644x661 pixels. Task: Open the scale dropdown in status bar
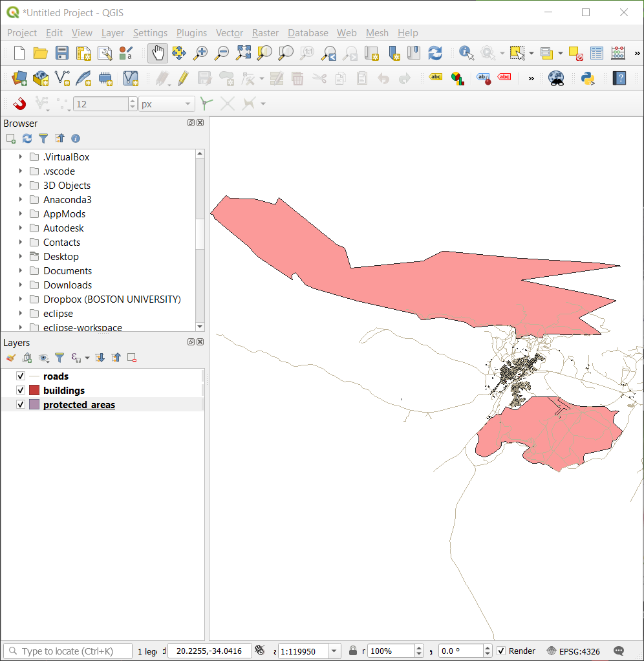[334, 651]
